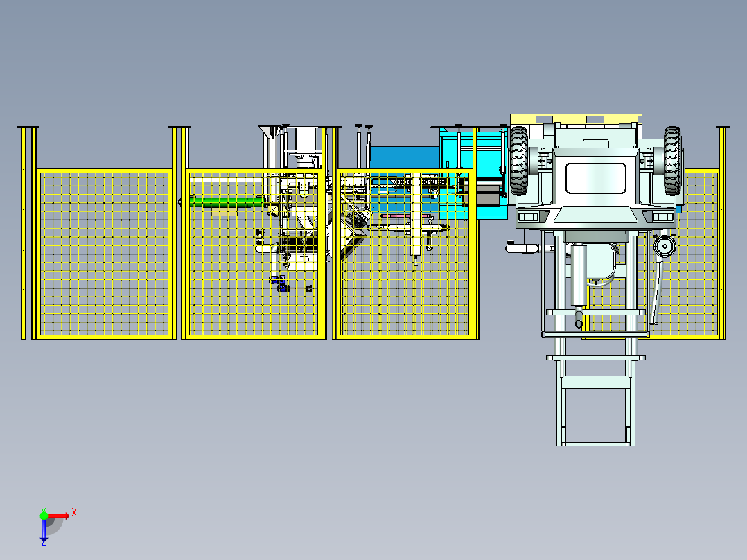Select the green cylinder behind the fence
Image resolution: width=747 pixels, height=560 pixels.
pyautogui.click(x=227, y=201)
